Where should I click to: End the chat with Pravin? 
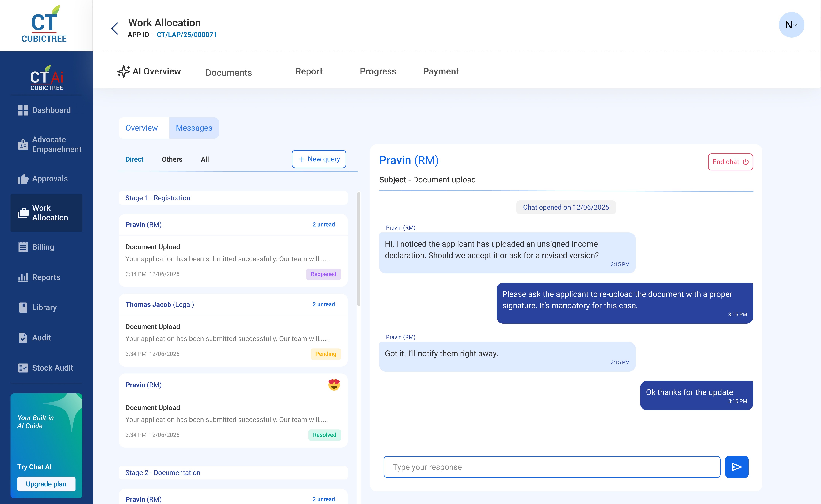[730, 162]
